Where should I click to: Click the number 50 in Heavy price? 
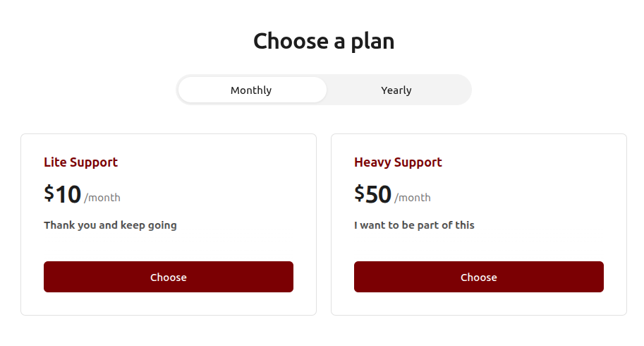pyautogui.click(x=379, y=194)
